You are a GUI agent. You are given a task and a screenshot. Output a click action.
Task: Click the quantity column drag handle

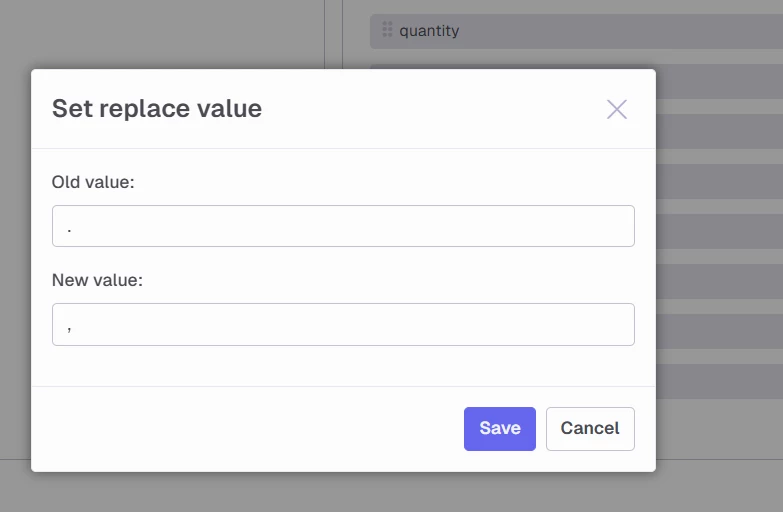tap(387, 30)
